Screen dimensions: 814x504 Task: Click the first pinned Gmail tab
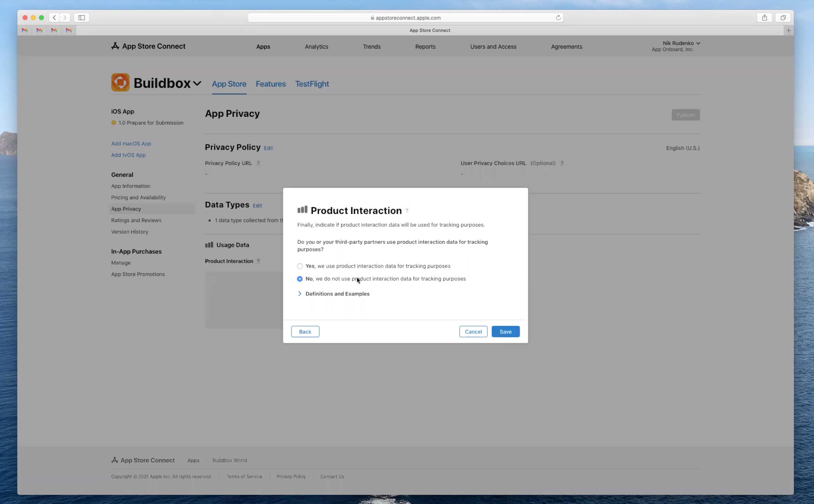(25, 30)
